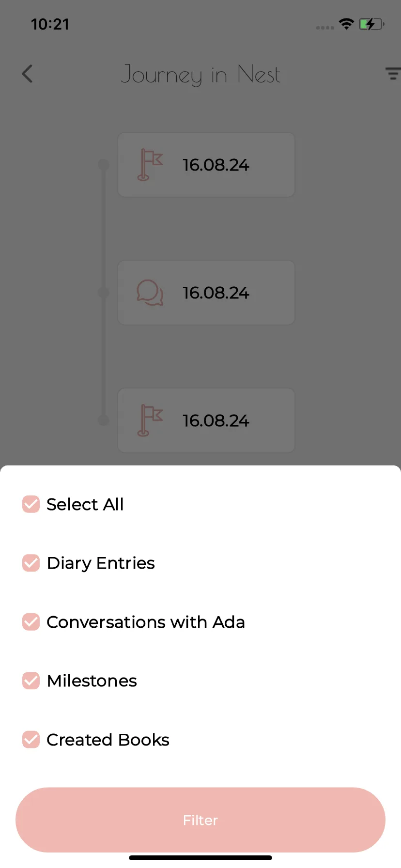
Task: Uncheck Conversations with Ada checkbox
Action: [x=31, y=622]
